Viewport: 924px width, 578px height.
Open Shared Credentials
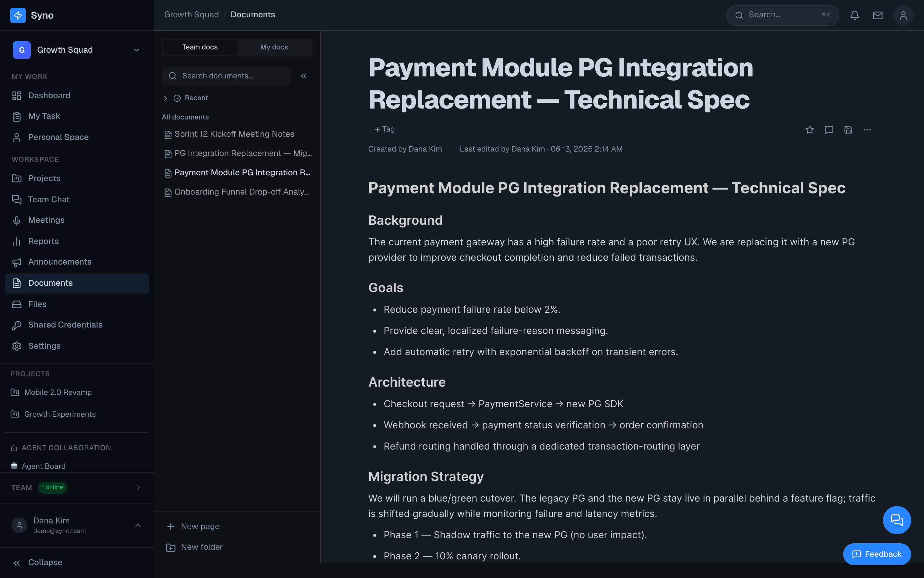click(77, 325)
